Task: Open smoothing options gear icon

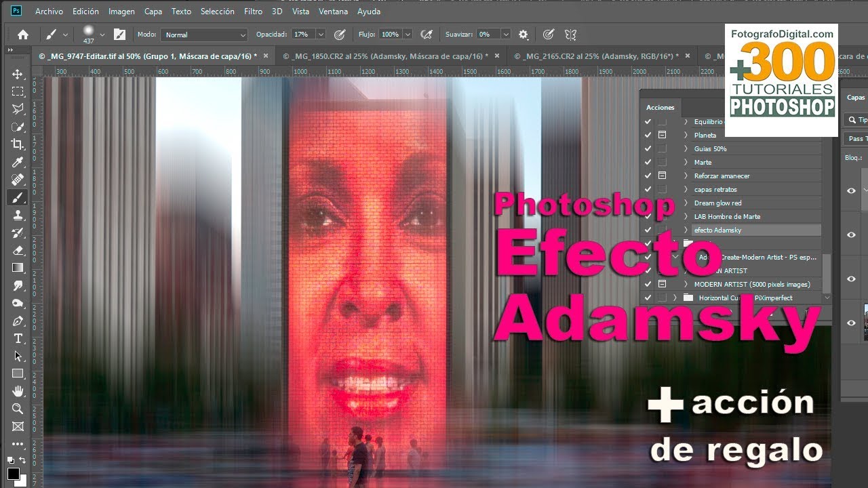Action: point(523,35)
